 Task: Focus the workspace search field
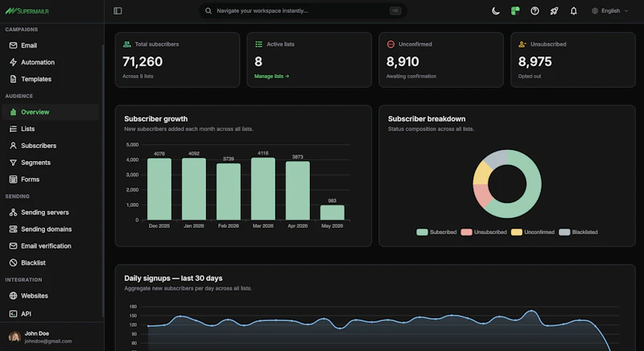(303, 10)
